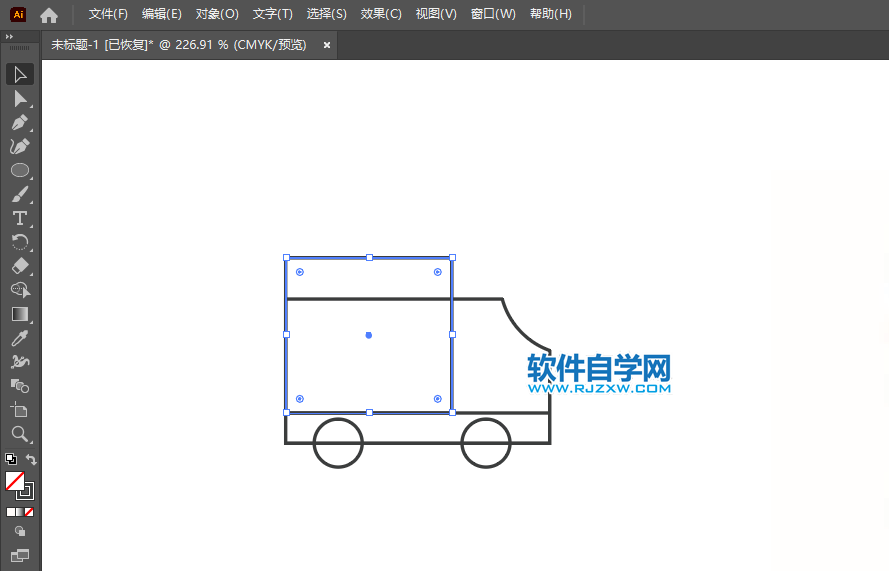Open the 选择(S) menu

pos(327,14)
